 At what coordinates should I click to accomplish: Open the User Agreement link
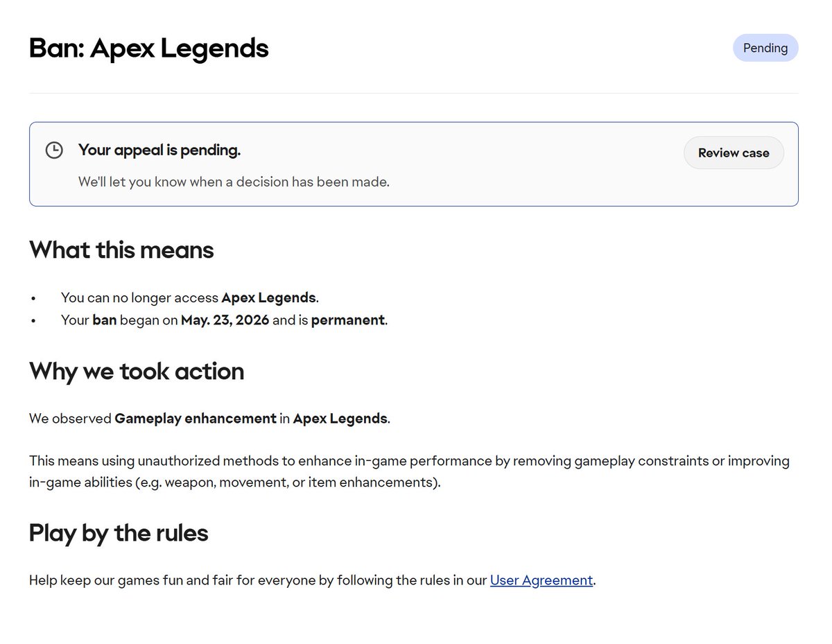click(x=541, y=580)
